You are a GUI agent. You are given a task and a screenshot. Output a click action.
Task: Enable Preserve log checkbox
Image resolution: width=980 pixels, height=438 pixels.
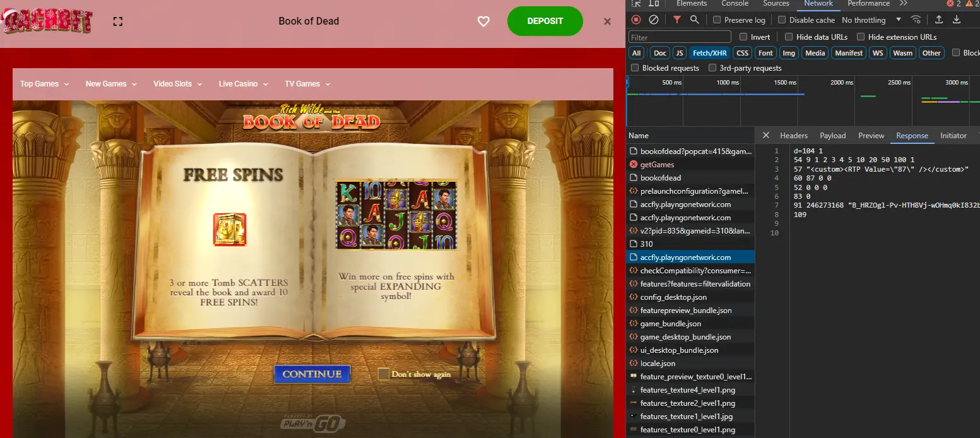click(717, 20)
